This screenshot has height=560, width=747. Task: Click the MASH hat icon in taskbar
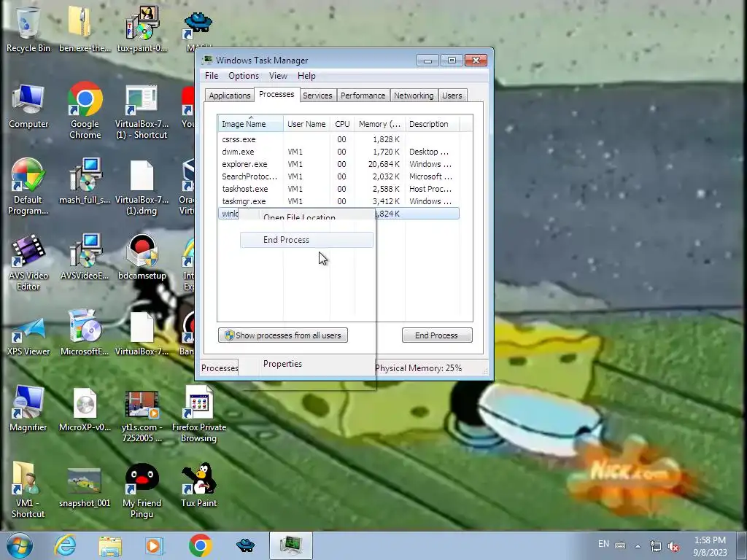coord(245,545)
